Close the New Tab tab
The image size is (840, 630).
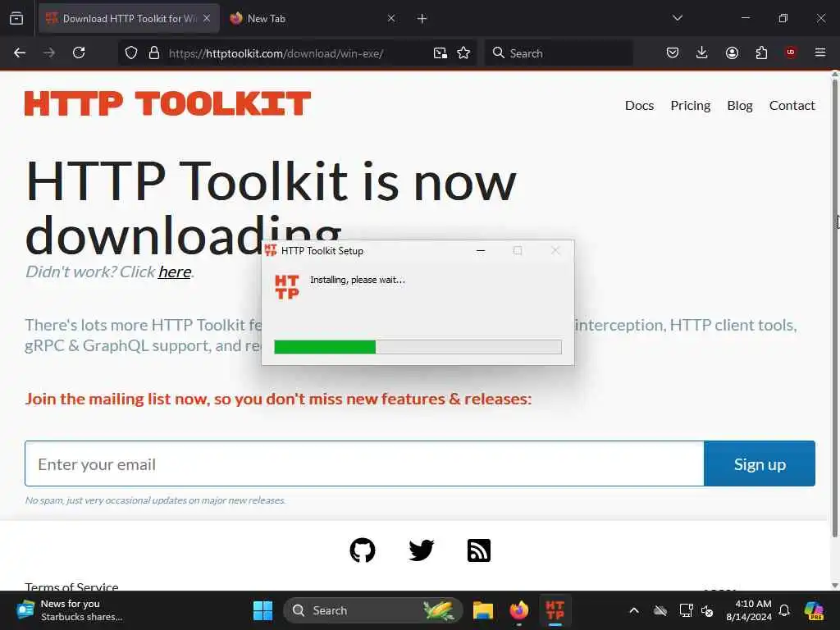pos(391,19)
